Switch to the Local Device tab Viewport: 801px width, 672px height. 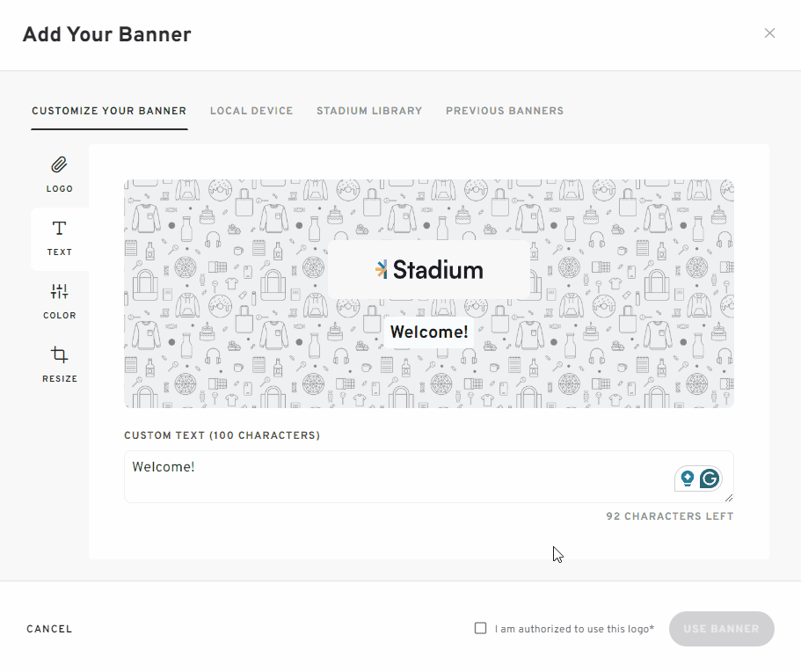click(251, 111)
